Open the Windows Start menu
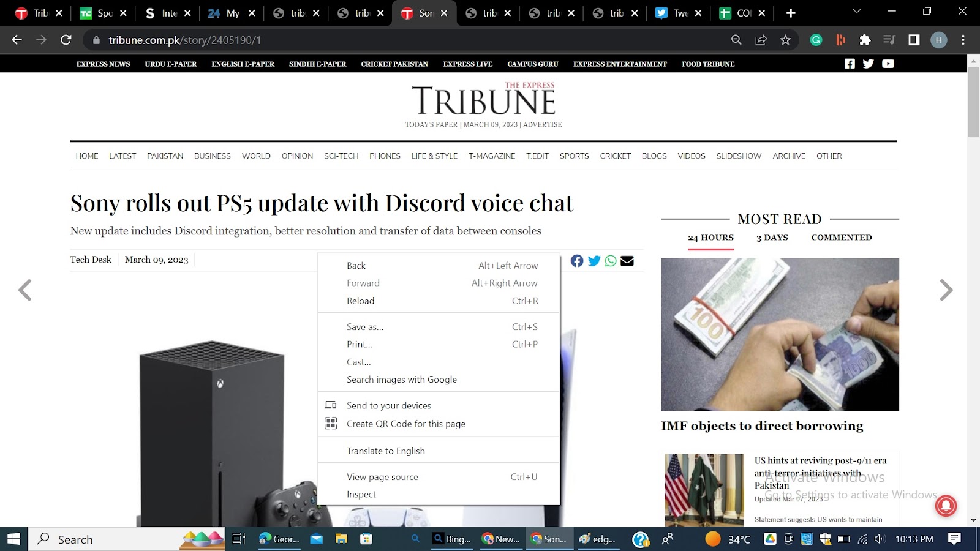This screenshot has width=980, height=551. pyautogui.click(x=13, y=539)
